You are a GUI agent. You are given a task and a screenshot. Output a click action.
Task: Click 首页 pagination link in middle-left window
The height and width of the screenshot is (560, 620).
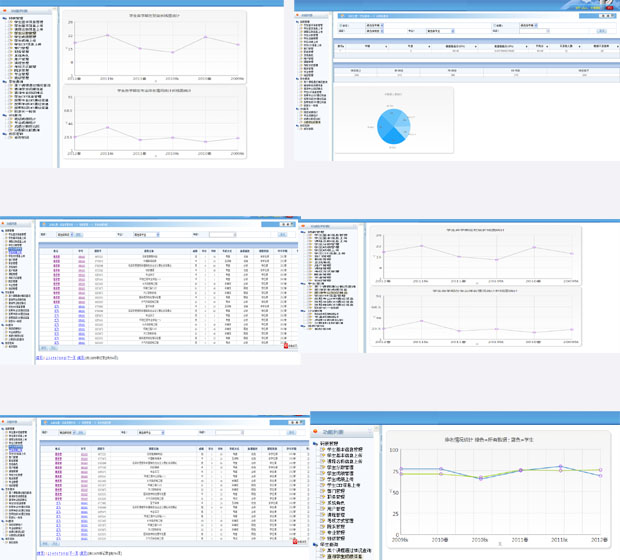point(39,358)
